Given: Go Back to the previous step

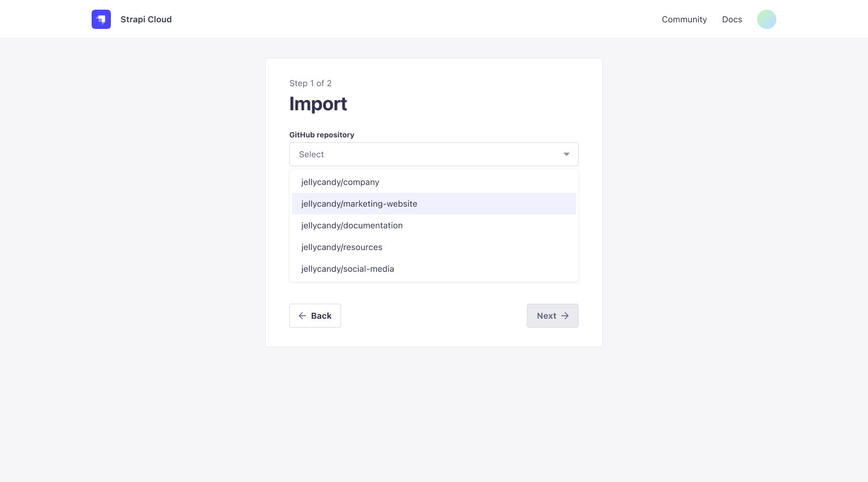Looking at the screenshot, I should [x=315, y=316].
